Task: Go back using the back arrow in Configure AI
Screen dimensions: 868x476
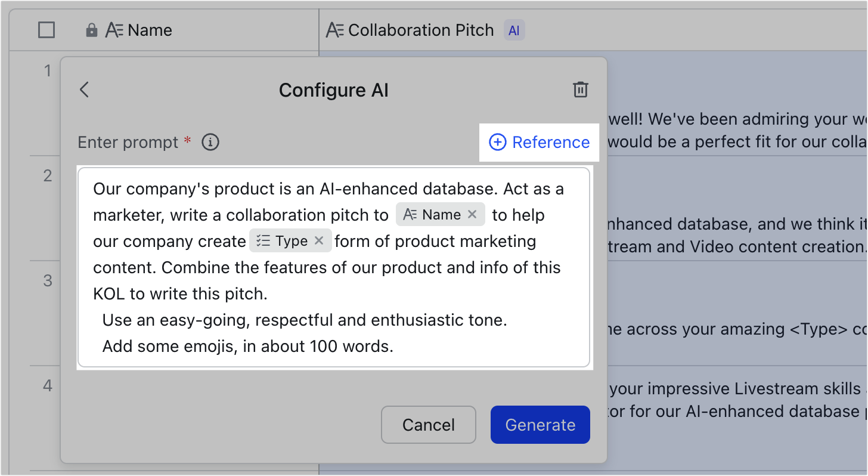Action: tap(84, 89)
